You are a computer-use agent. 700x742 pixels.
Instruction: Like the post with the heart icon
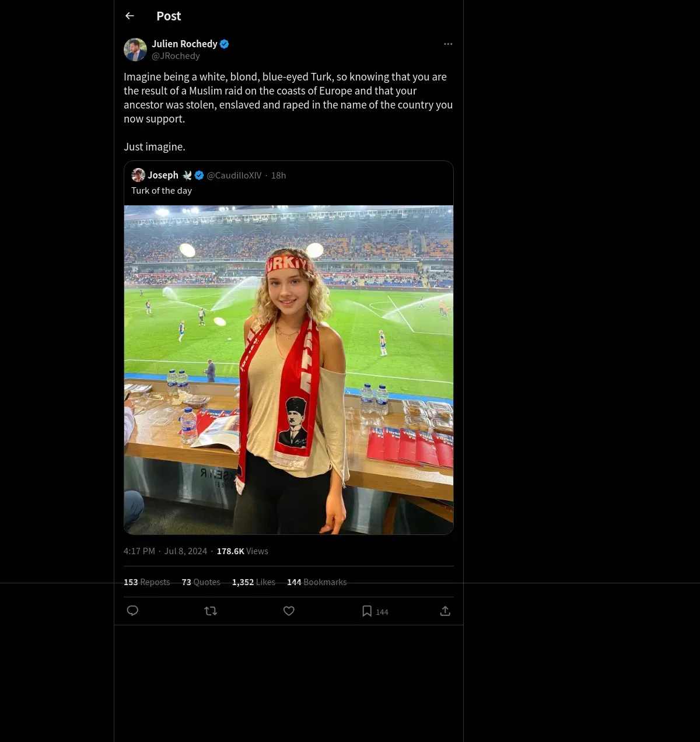point(289,611)
